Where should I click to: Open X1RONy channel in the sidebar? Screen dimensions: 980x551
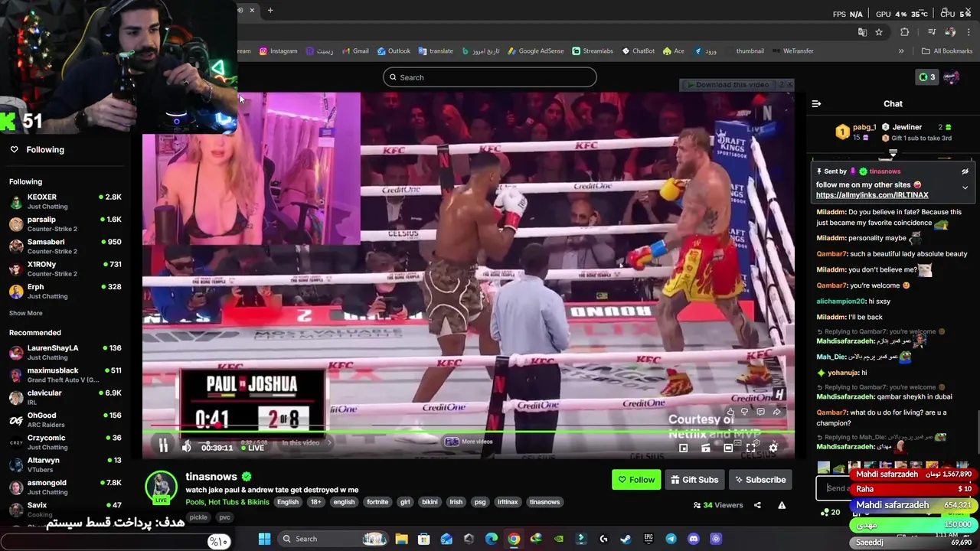(x=65, y=269)
